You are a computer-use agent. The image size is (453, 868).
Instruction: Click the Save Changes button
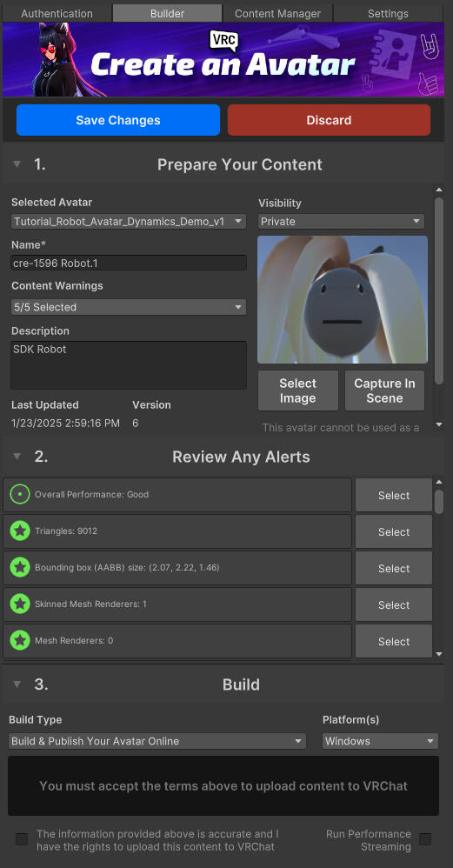pyautogui.click(x=117, y=120)
